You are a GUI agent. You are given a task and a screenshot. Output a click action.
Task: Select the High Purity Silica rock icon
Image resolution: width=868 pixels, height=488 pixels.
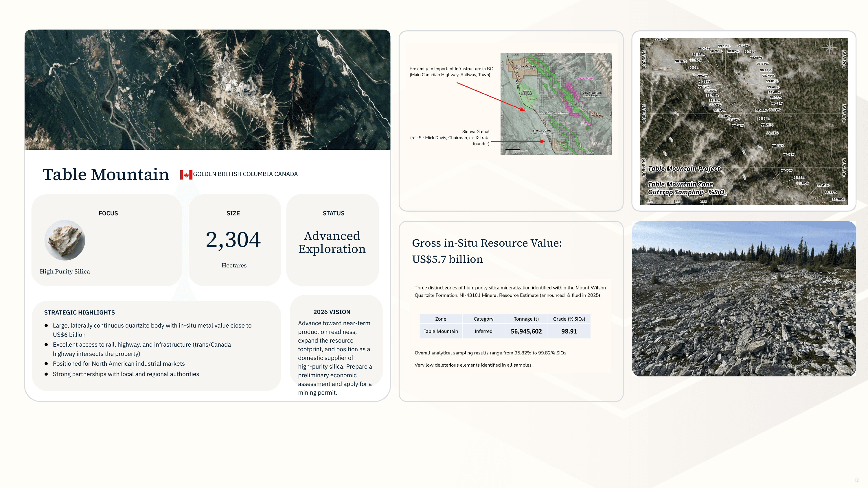tap(65, 240)
